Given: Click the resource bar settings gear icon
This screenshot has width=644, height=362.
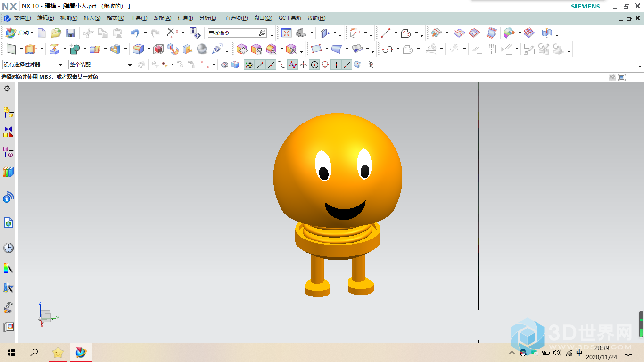Looking at the screenshot, I should click(7, 89).
